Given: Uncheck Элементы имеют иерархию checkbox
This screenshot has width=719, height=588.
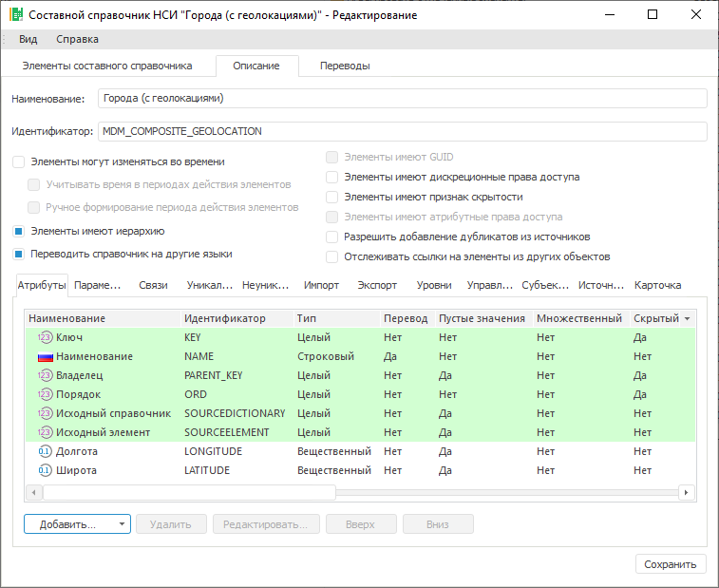Looking at the screenshot, I should [x=19, y=231].
